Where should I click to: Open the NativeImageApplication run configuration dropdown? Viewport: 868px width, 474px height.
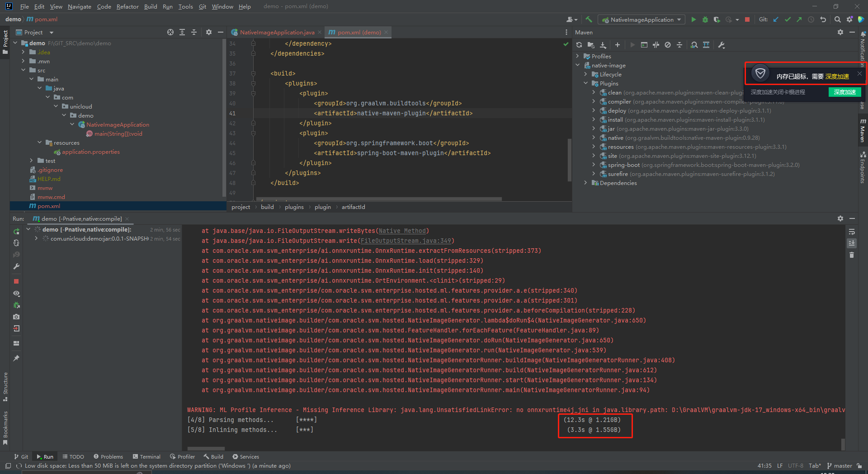(641, 19)
